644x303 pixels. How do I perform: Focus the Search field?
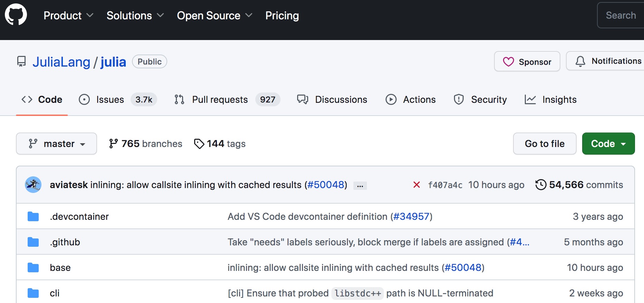[x=621, y=15]
